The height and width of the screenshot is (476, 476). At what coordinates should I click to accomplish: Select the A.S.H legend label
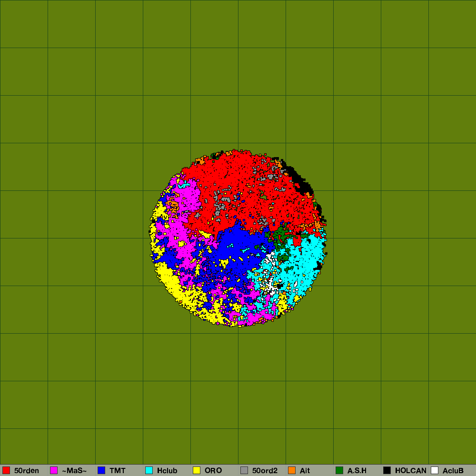357,471
